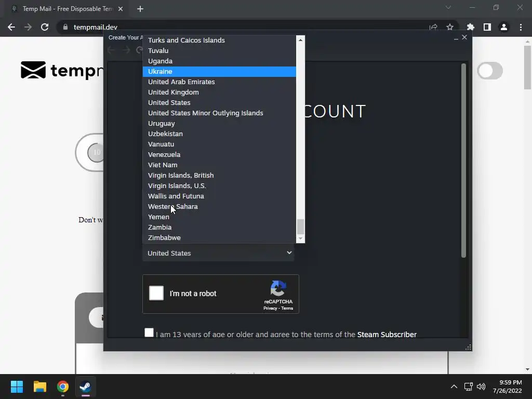Select Venezuela from the list
Screen dimensions: 532x399
(x=219, y=154)
